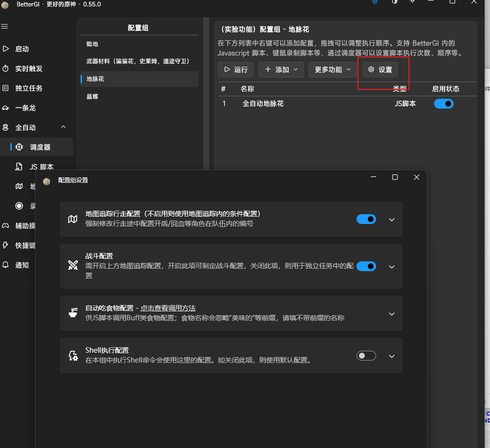Click the 运行 button
Viewport: 490px width, 448px height.
click(x=236, y=69)
